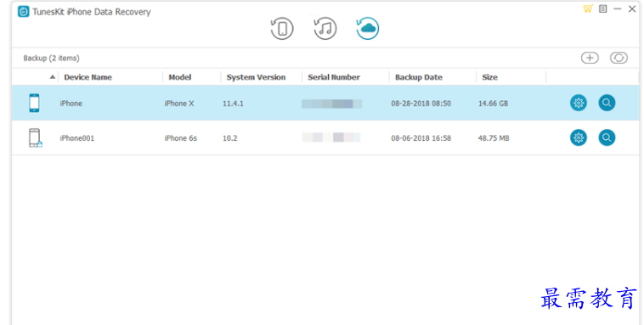Screen dimensions: 644x325
Task: Click the locked iPhone001 device icon
Action: pyautogui.click(x=36, y=137)
